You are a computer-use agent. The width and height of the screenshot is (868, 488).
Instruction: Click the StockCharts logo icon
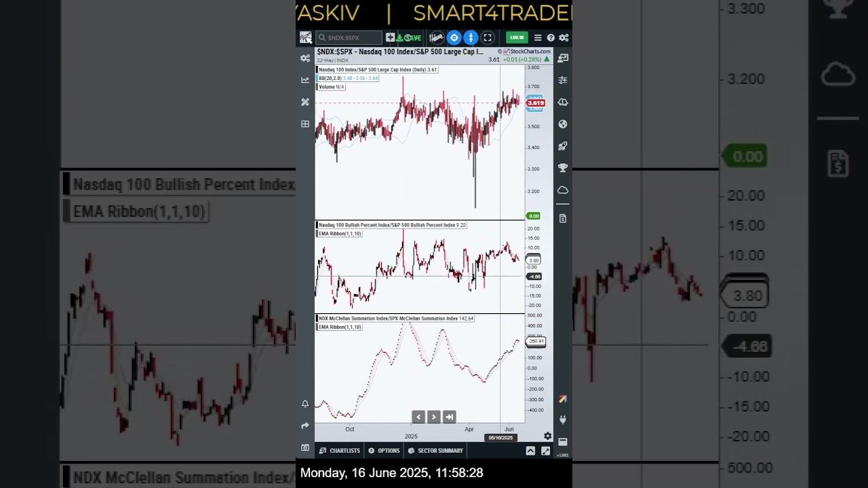pyautogui.click(x=306, y=38)
